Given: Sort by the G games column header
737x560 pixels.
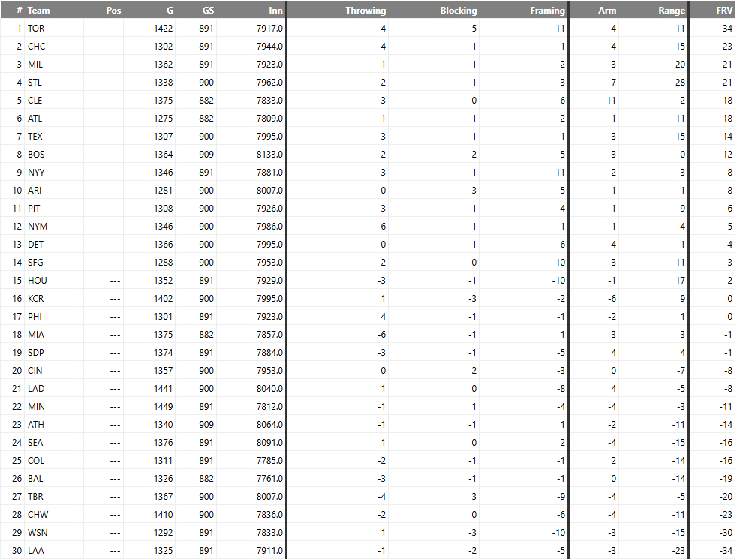Looking at the screenshot, I should [167, 11].
